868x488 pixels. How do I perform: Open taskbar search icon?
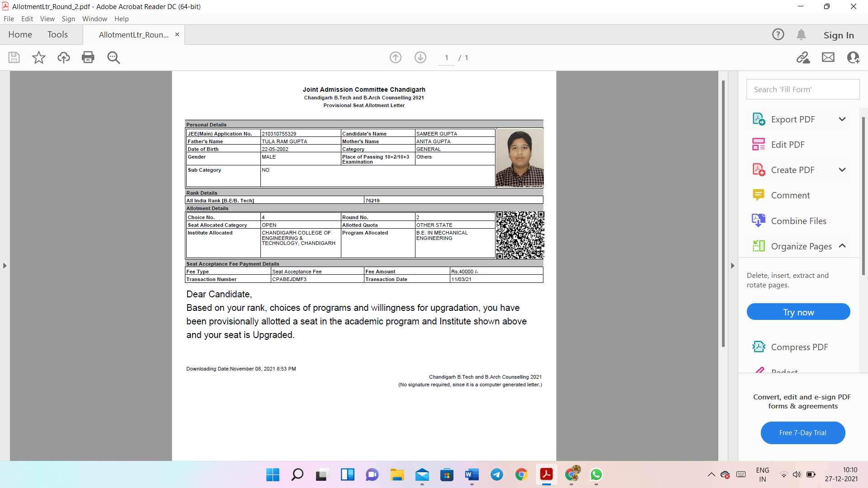pyautogui.click(x=297, y=474)
